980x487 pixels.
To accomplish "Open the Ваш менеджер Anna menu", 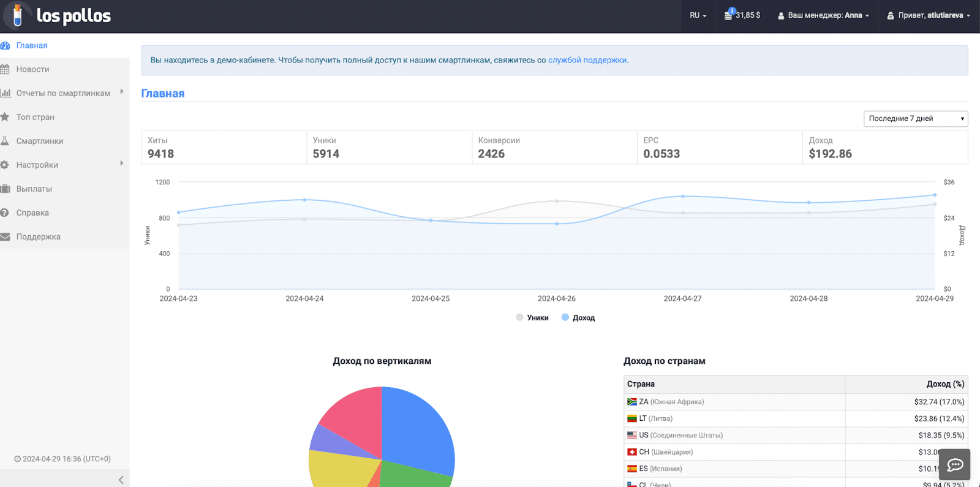I will 823,15.
